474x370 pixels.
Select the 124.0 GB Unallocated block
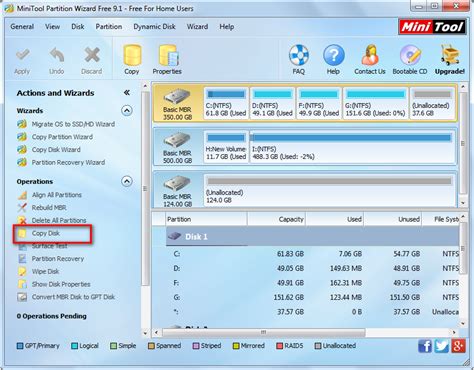(x=329, y=190)
